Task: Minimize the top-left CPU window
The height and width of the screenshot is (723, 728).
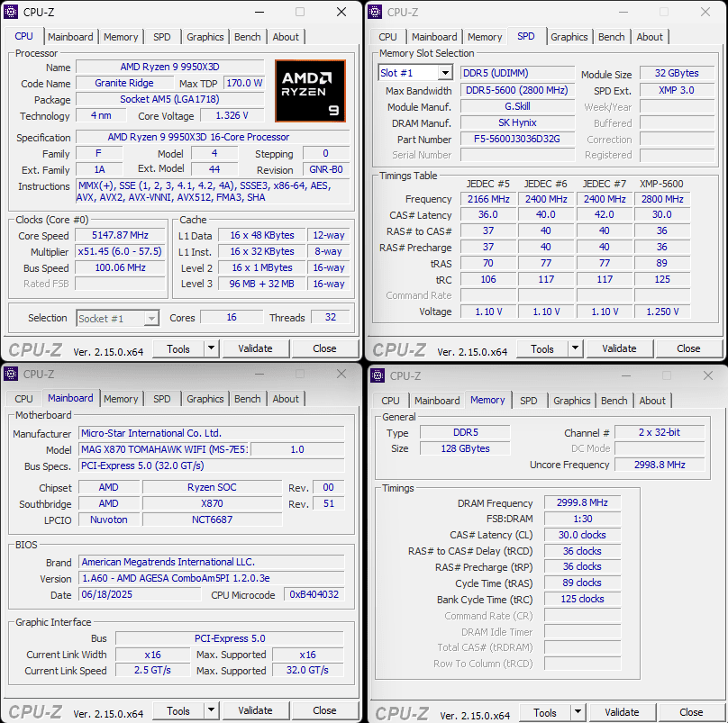Action: pos(259,12)
